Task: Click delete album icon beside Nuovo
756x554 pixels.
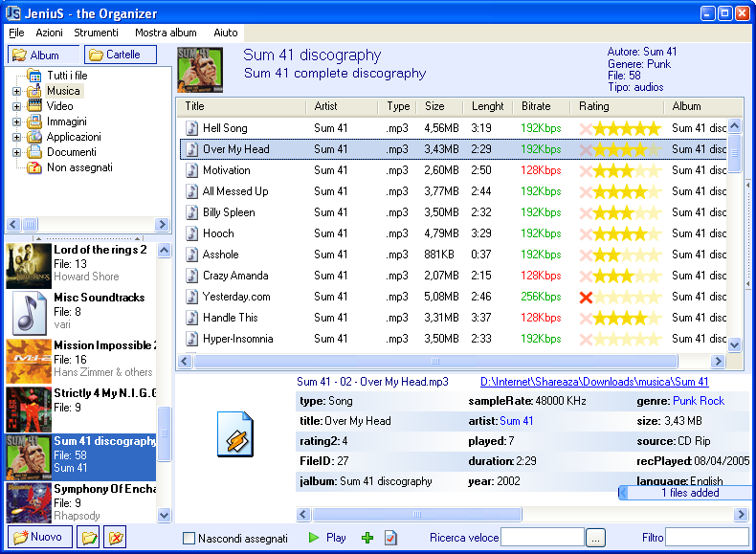Action: 115,537
